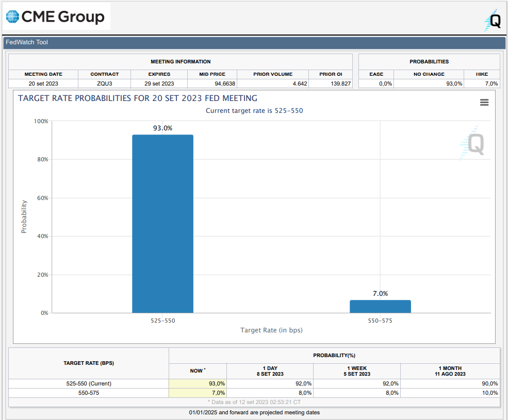Click the 525-550 (Current) table row label
508x420 pixels.
[x=89, y=383]
